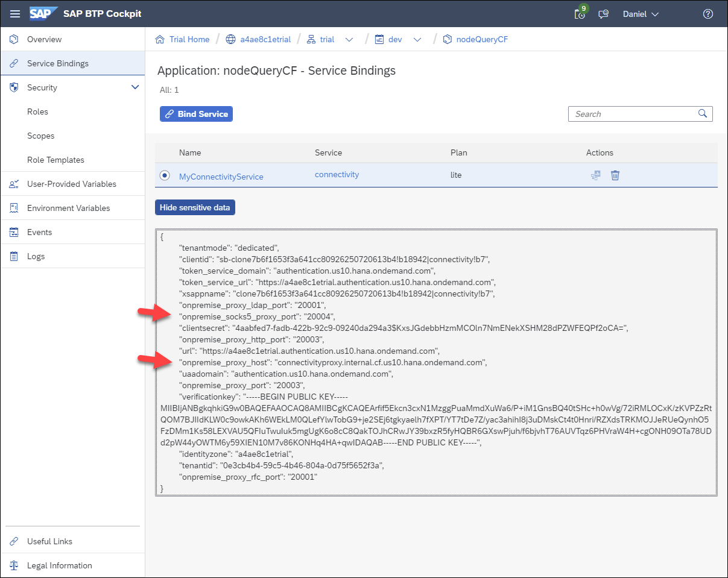Open nodeQueryCF application breadcrumb

click(482, 39)
